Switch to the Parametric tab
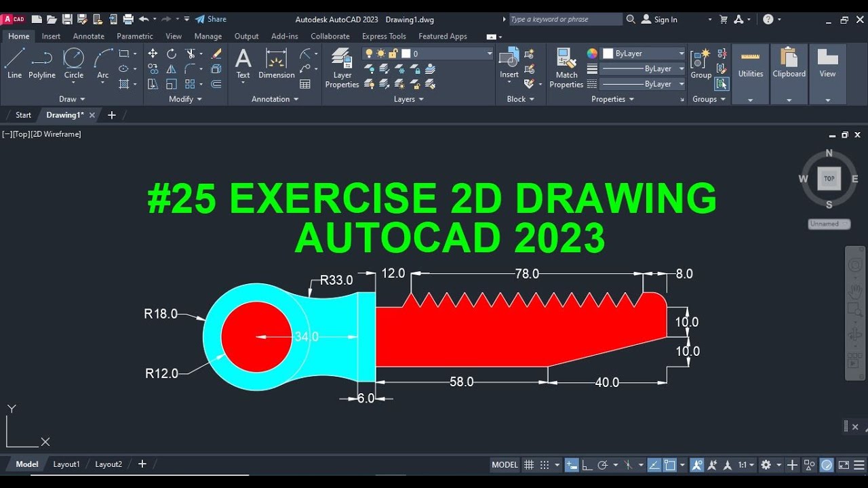 [135, 37]
